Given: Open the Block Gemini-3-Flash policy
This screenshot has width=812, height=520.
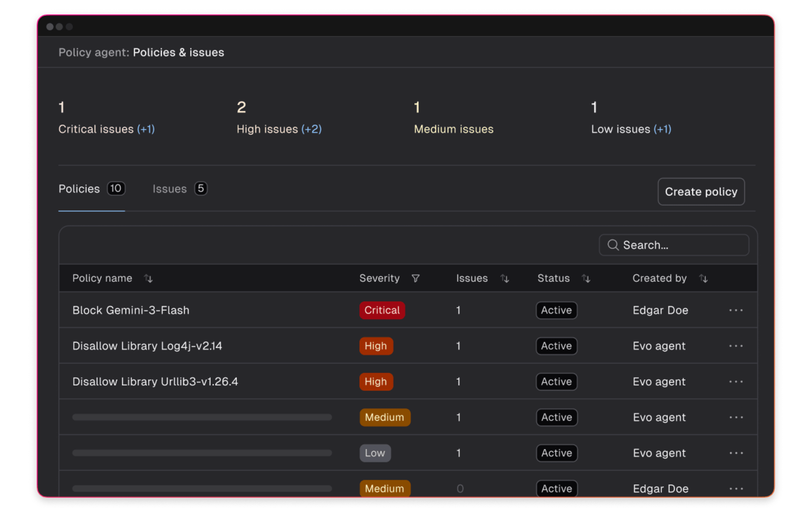Looking at the screenshot, I should (131, 310).
